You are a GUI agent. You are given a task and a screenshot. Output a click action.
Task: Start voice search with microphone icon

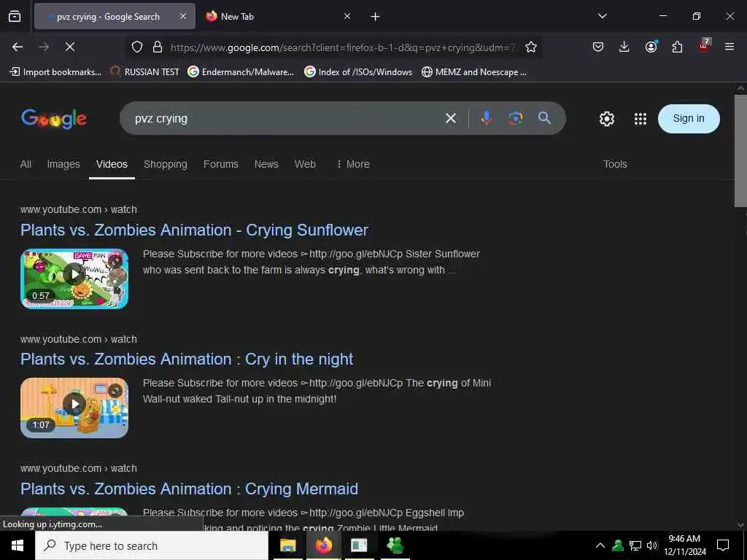pos(486,118)
